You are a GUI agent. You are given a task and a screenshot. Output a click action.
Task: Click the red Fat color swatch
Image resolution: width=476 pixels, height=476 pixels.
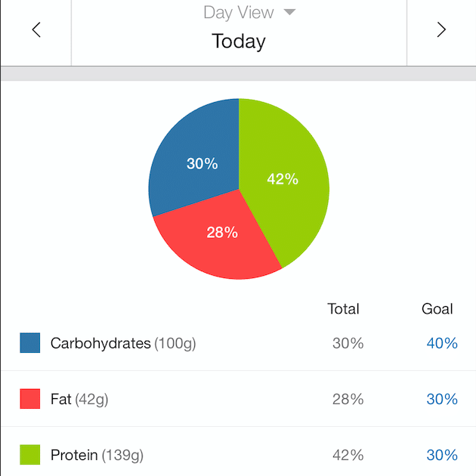click(29, 399)
